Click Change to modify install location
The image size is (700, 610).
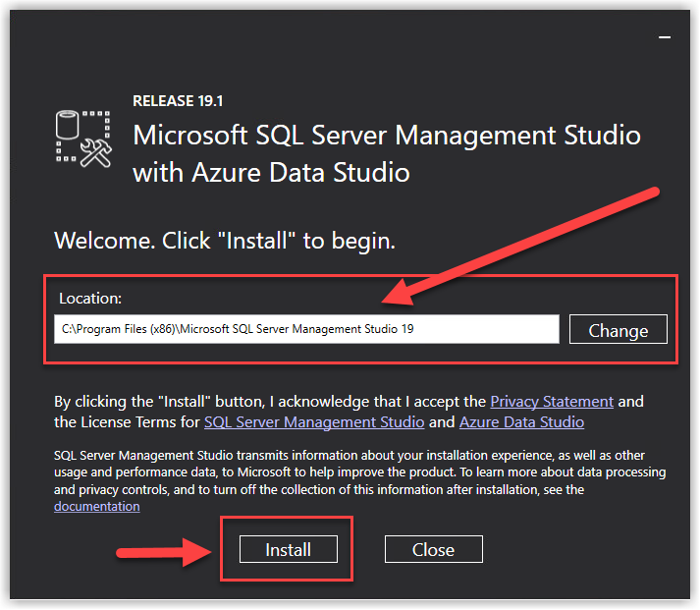[619, 330]
